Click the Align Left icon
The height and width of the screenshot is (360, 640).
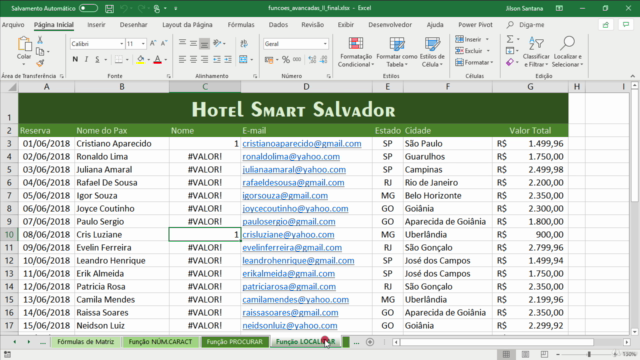(182, 60)
